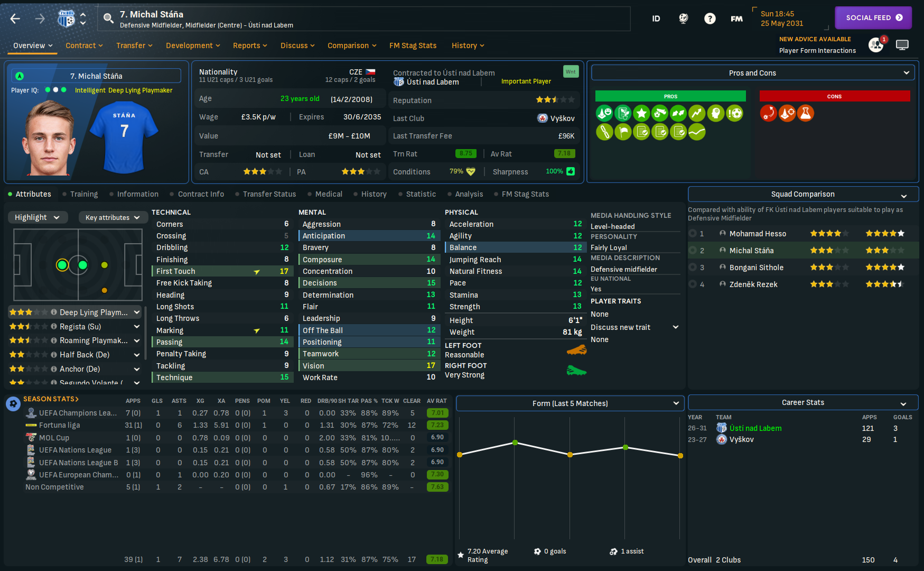Select the flask cons icon
Image resolution: width=924 pixels, height=571 pixels.
pos(806,113)
